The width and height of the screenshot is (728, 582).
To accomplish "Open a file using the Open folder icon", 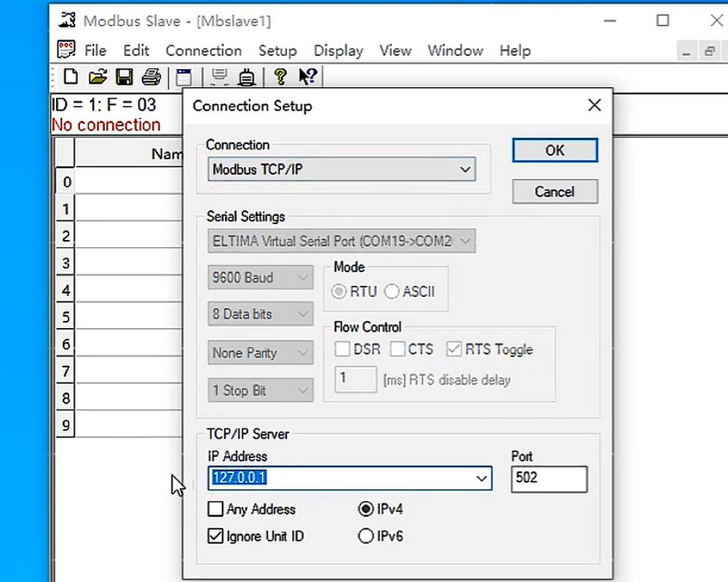I will click(x=97, y=76).
